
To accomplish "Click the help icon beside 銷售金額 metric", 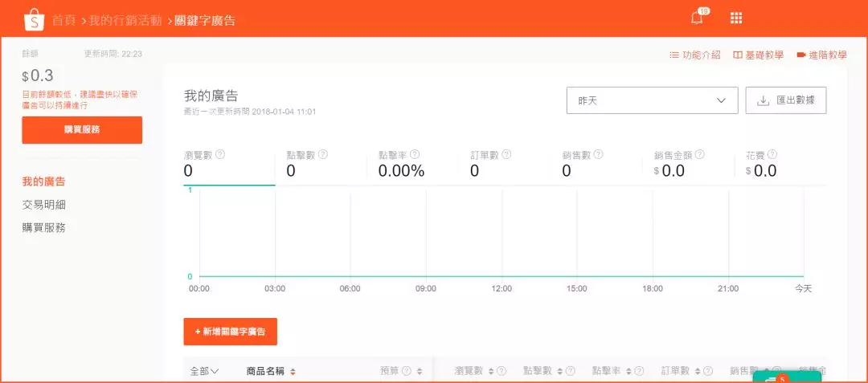I will pyautogui.click(x=700, y=154).
